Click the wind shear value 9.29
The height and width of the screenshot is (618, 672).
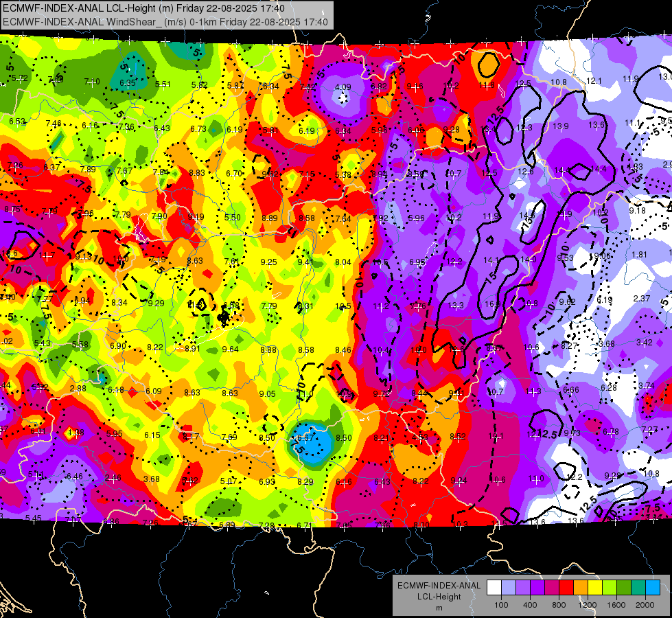(x=156, y=304)
